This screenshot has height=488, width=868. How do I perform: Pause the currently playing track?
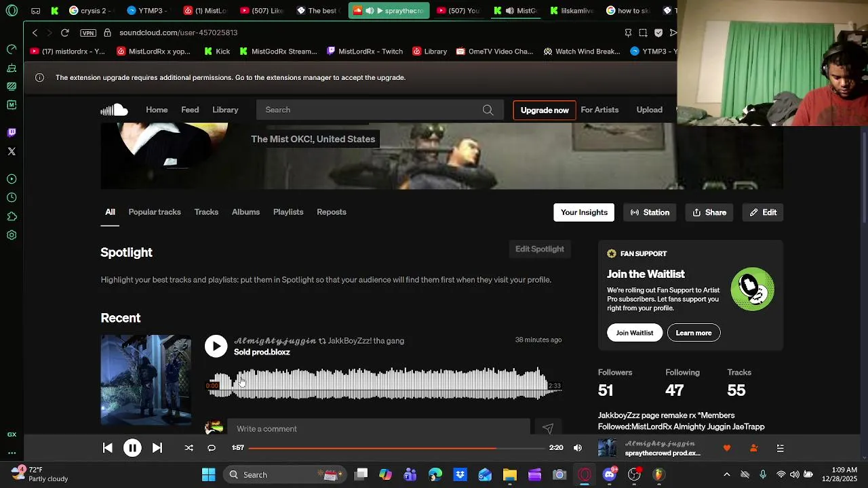(132, 448)
